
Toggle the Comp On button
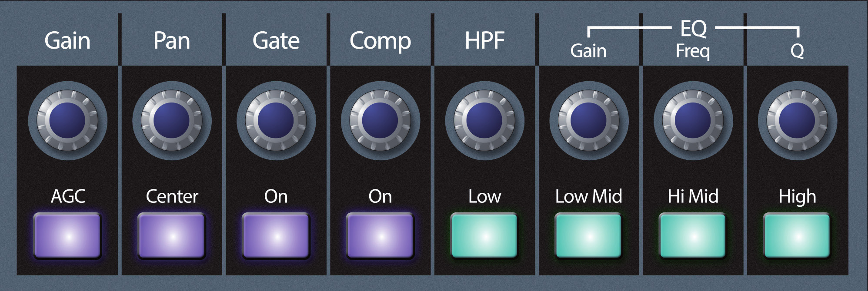click(380, 235)
